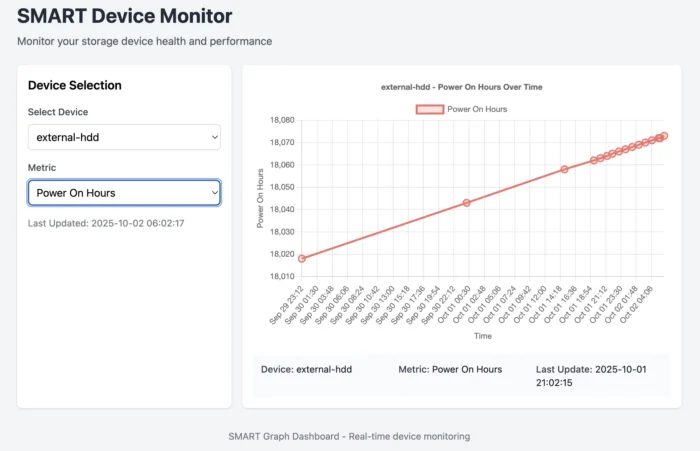Click the Metric: Power On Hours info text
The height and width of the screenshot is (451, 700).
tap(450, 369)
